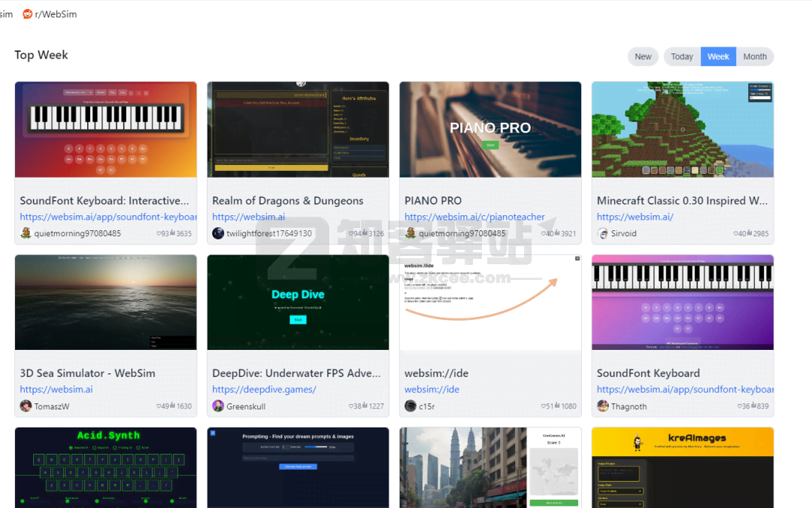Click Greenskull's avatar on the DeepDive card
Image resolution: width=812 pixels, height=508 pixels.
point(218,407)
